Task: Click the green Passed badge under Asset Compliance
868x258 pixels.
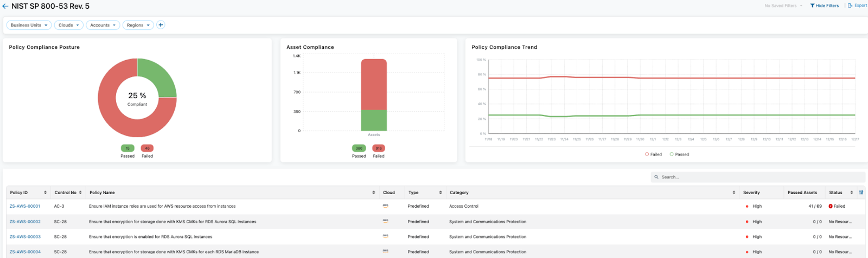Action: point(359,148)
